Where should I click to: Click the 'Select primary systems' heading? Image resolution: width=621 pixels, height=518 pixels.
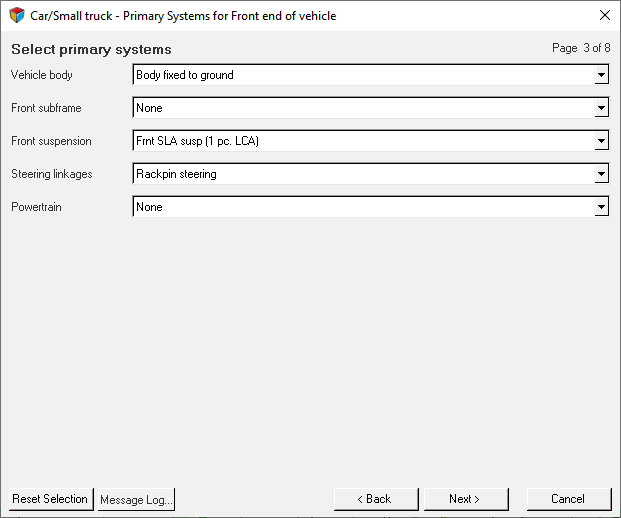pos(91,49)
